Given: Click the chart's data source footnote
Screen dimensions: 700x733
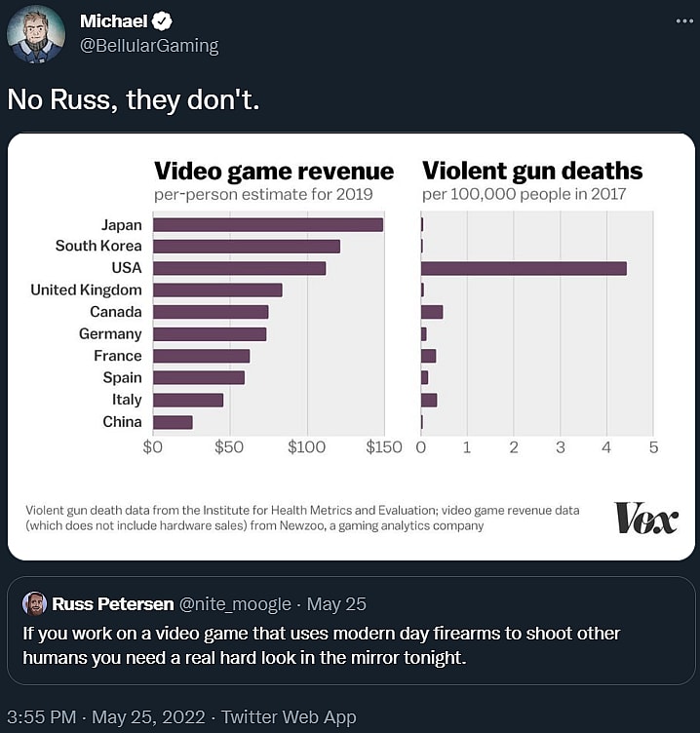Looking at the screenshot, I should coord(302,518).
